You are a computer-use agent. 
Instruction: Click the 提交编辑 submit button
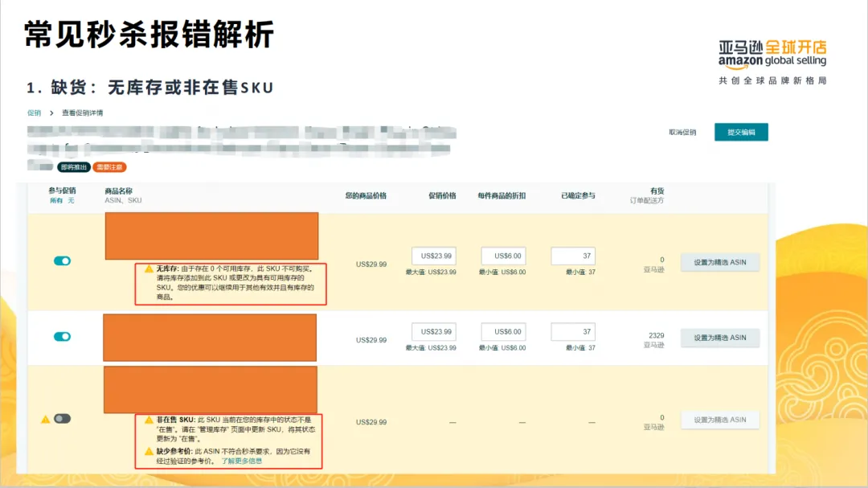[x=741, y=132]
